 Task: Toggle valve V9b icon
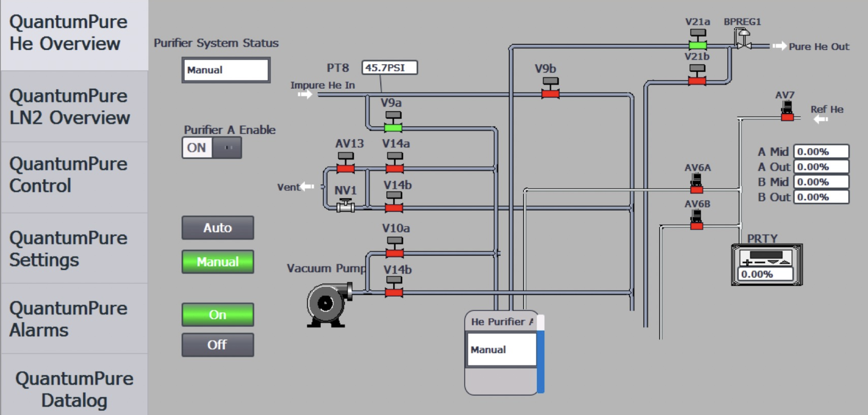point(550,88)
